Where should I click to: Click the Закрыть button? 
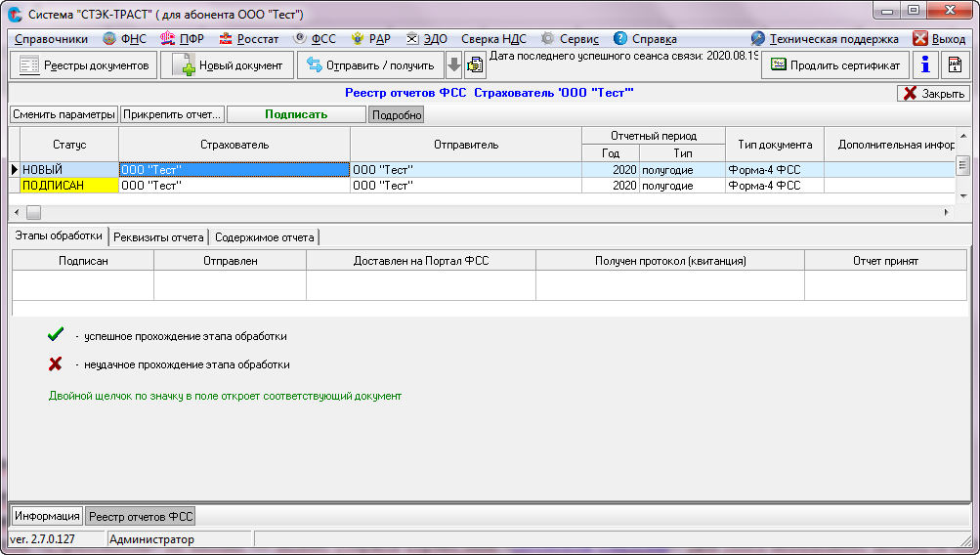click(x=934, y=93)
